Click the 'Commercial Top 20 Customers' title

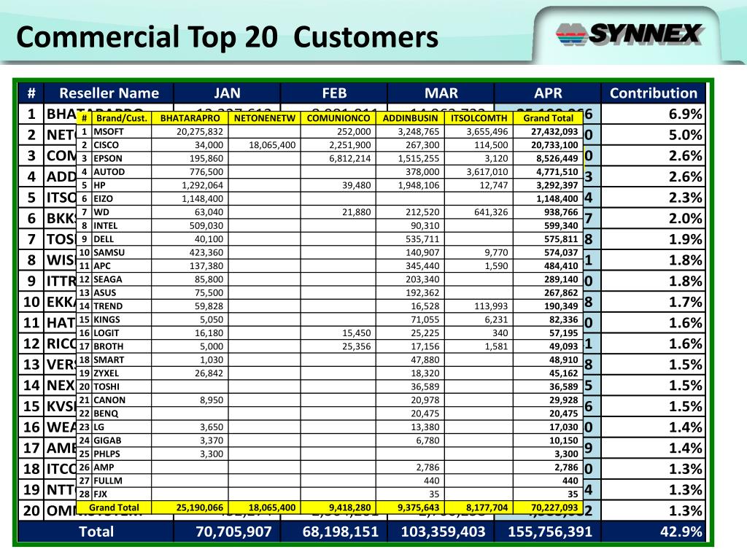click(228, 37)
